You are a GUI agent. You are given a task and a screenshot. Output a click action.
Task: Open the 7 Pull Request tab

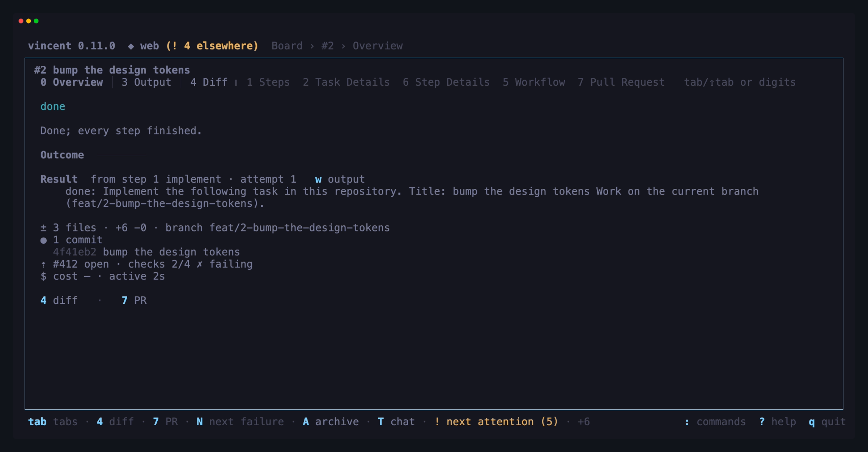point(621,82)
